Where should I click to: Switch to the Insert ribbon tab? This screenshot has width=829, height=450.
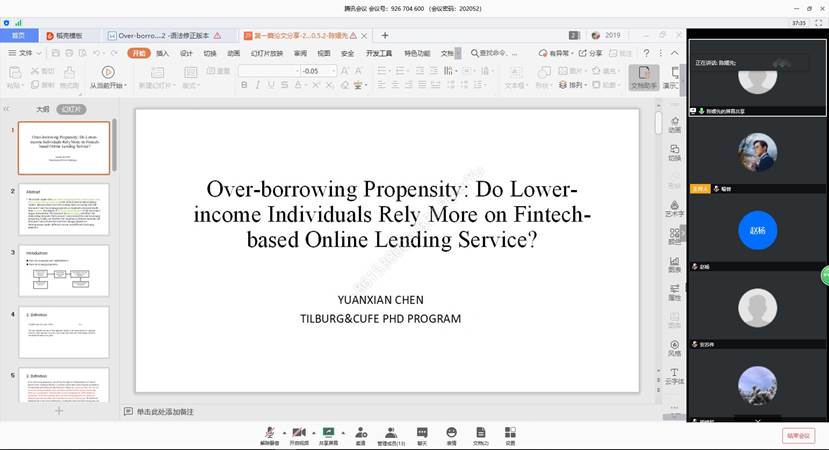(162, 53)
